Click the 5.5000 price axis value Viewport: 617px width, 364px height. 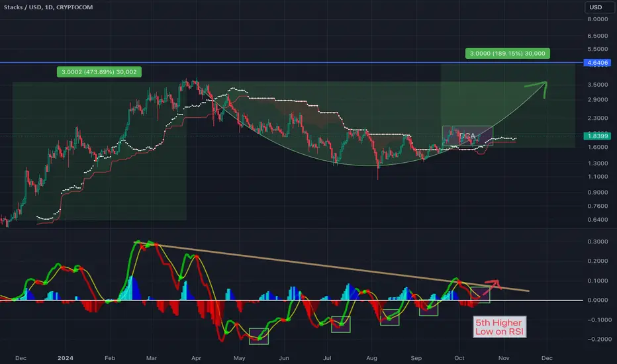point(598,49)
